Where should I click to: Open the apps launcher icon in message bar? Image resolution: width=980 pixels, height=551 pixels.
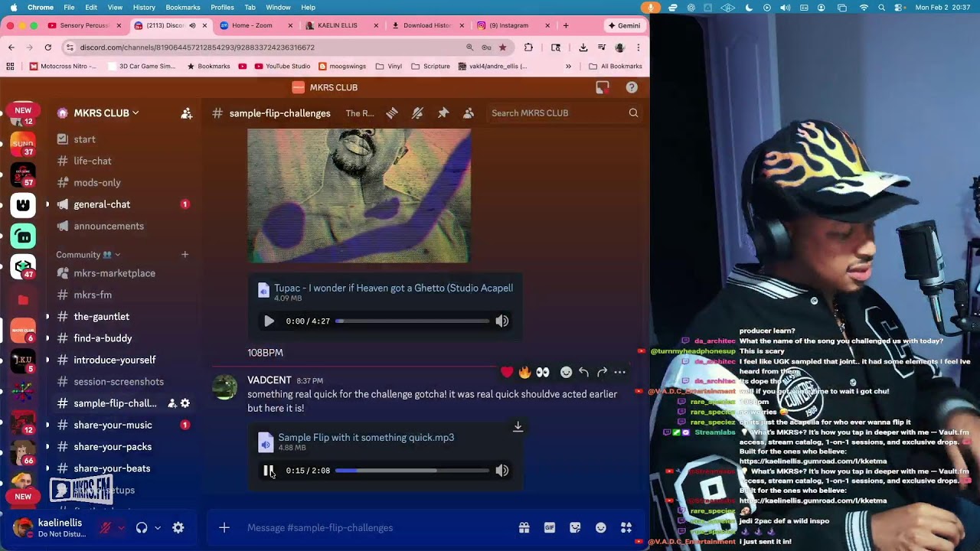[x=626, y=528]
